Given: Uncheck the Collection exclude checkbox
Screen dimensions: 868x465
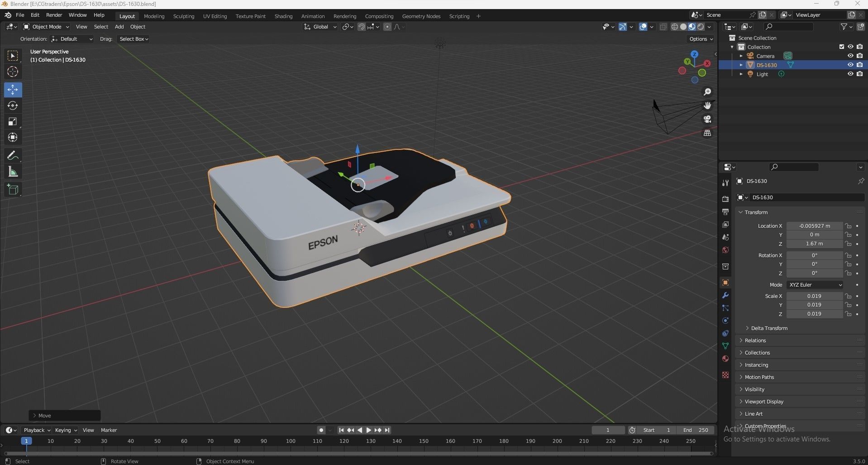Looking at the screenshot, I should click(842, 47).
